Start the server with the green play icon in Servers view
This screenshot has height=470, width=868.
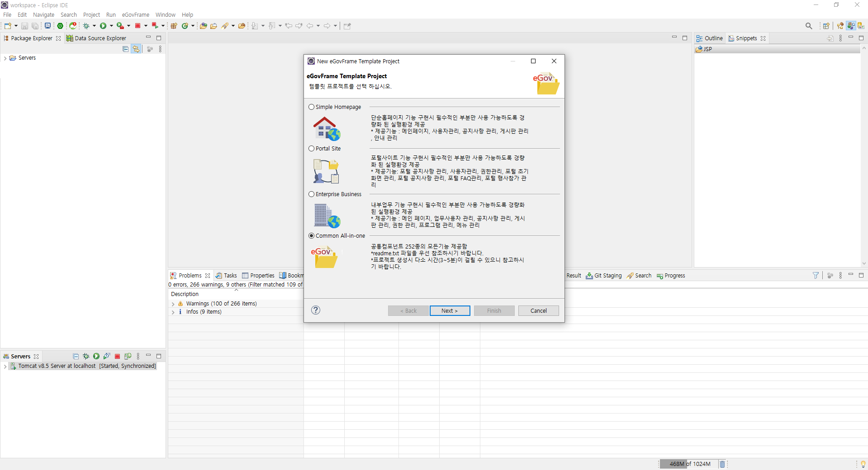pyautogui.click(x=96, y=356)
